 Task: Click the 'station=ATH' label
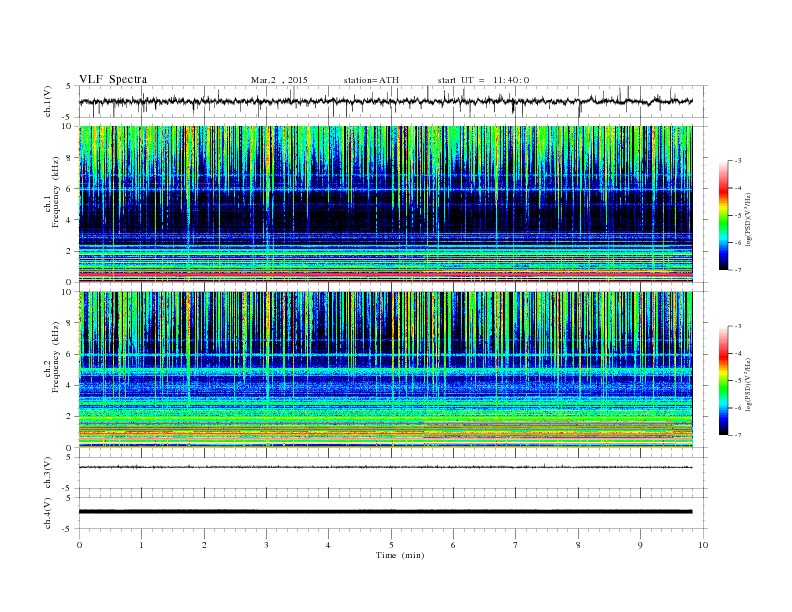pos(371,80)
